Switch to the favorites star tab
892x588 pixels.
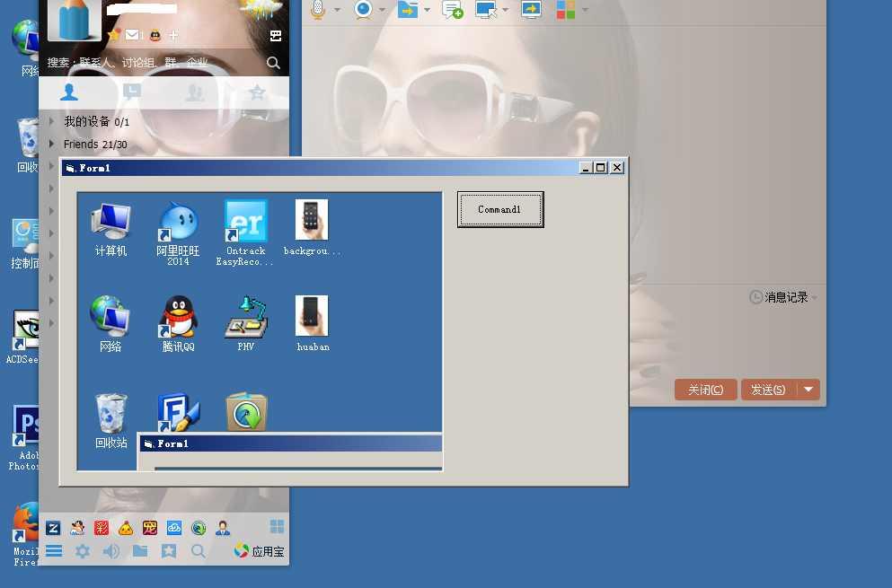257,92
